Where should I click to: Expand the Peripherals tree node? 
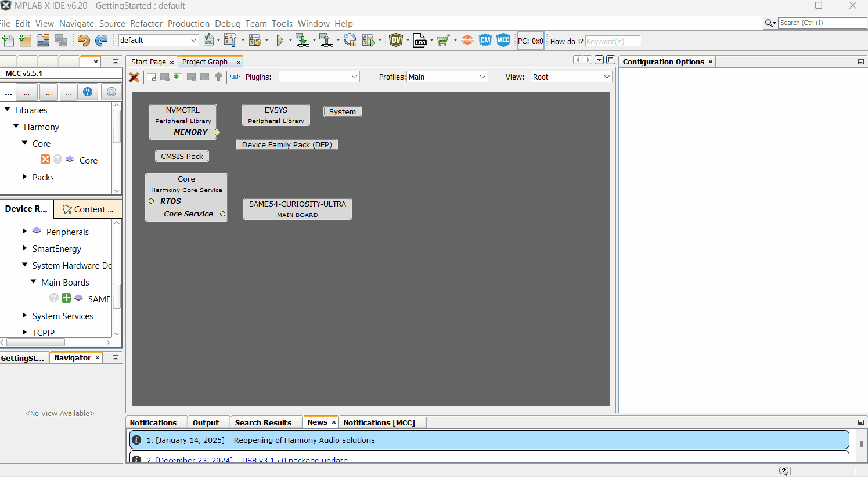[x=24, y=231]
